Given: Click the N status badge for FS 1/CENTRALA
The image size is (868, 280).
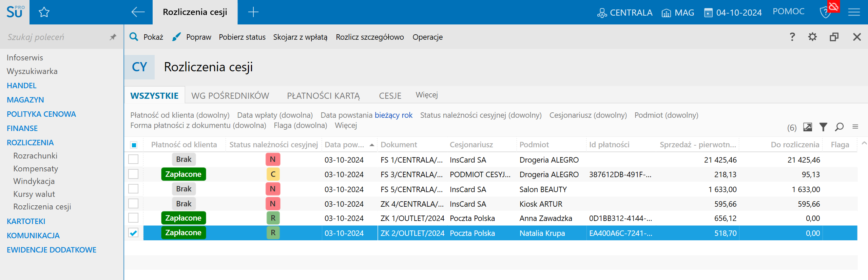Looking at the screenshot, I should (x=273, y=160).
